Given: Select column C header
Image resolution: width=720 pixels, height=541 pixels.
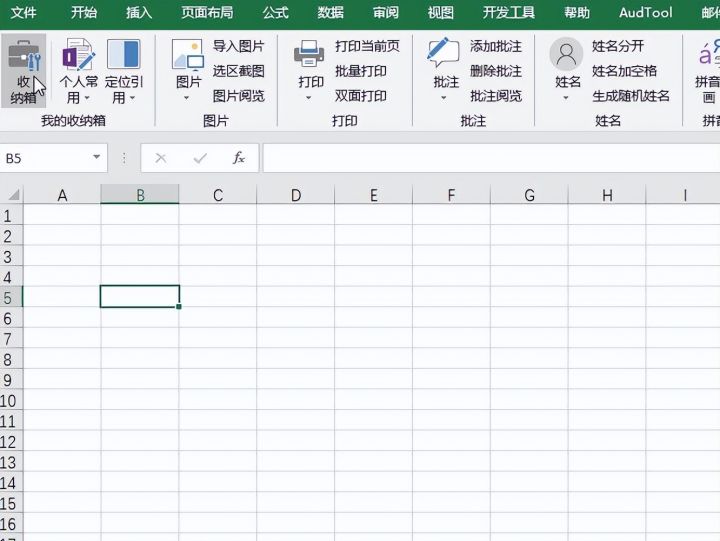Looking at the screenshot, I should 218,195.
